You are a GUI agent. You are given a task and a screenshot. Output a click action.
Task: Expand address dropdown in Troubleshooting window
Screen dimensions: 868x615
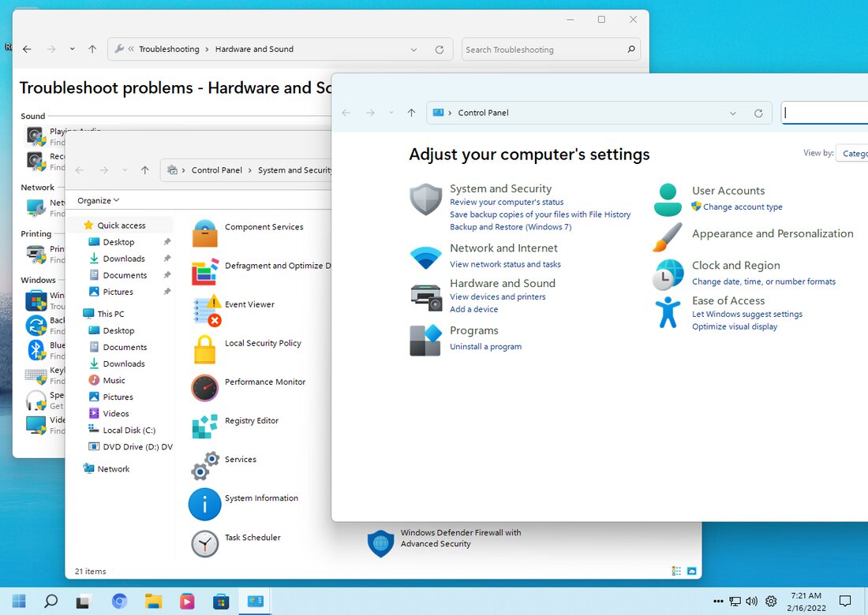pos(413,49)
